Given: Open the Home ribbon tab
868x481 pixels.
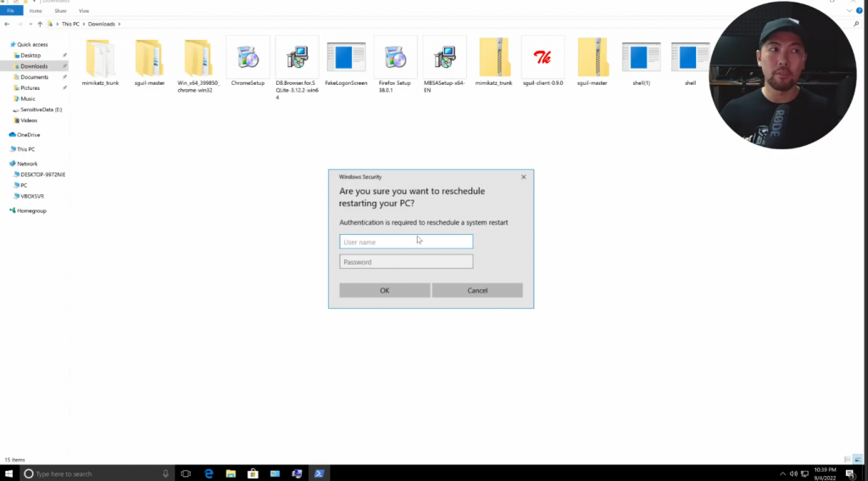Looking at the screenshot, I should point(36,10).
